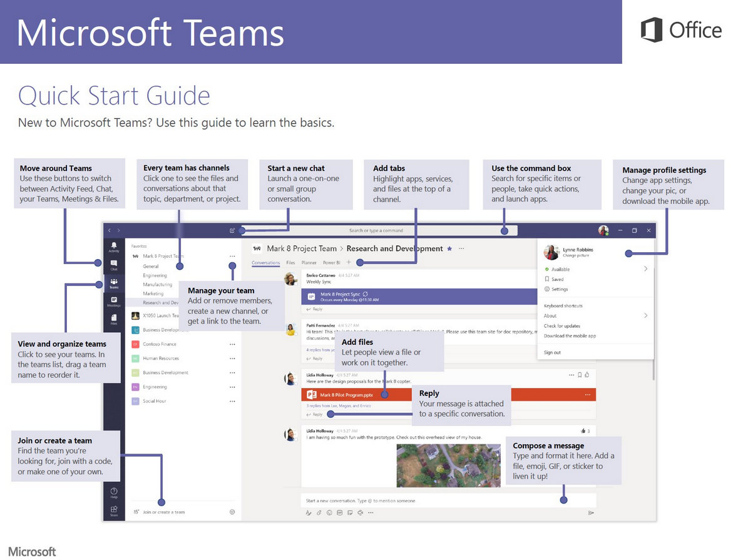Open more options for Social Hour team
Image resolution: width=738 pixels, height=560 pixels.
(232, 402)
